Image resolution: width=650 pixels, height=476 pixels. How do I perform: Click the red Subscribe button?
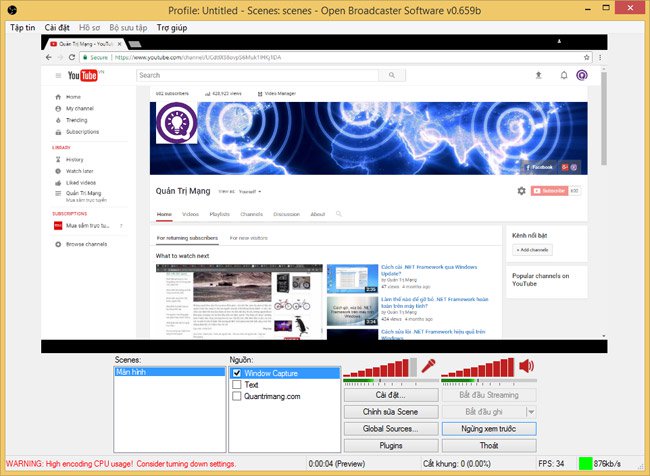point(549,191)
